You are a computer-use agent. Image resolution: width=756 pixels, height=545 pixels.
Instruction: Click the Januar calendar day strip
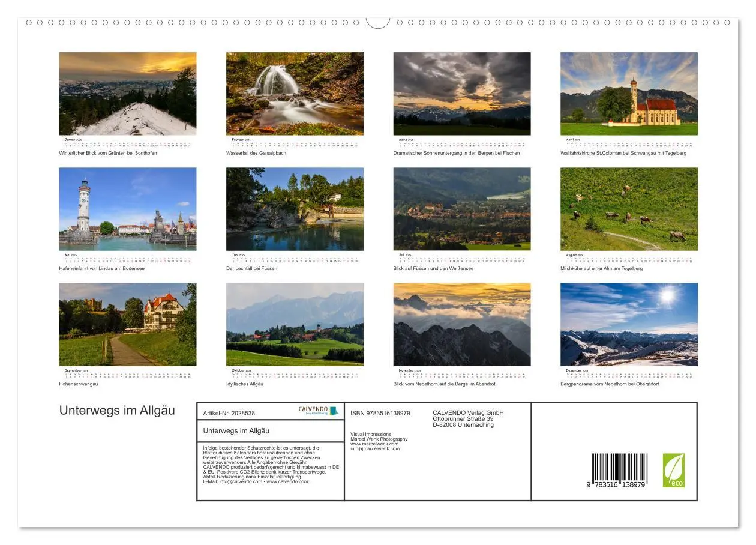(128, 144)
